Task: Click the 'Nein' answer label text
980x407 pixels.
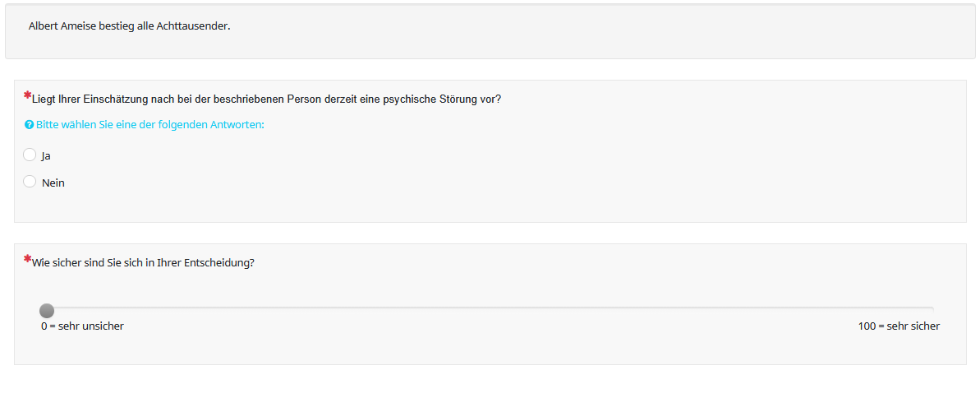Action: point(53,183)
